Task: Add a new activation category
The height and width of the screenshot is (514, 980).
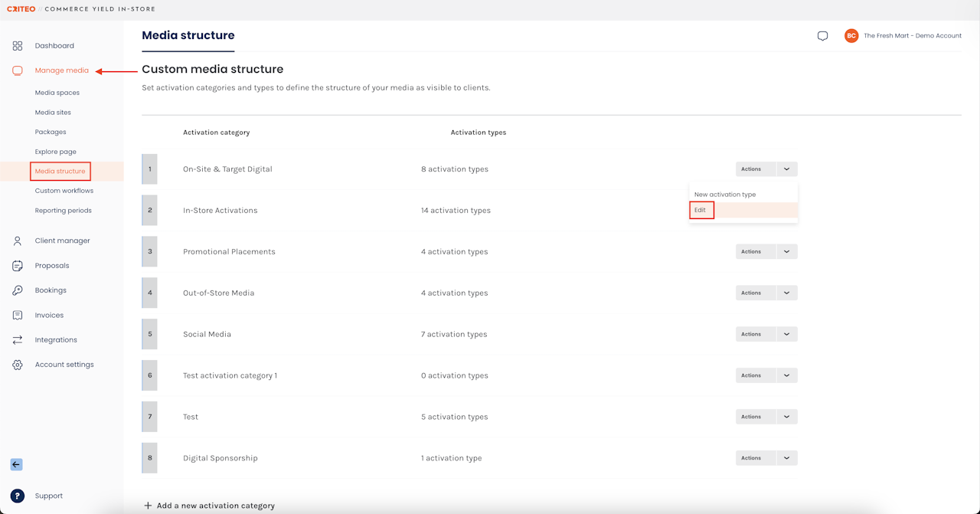Action: [x=209, y=506]
